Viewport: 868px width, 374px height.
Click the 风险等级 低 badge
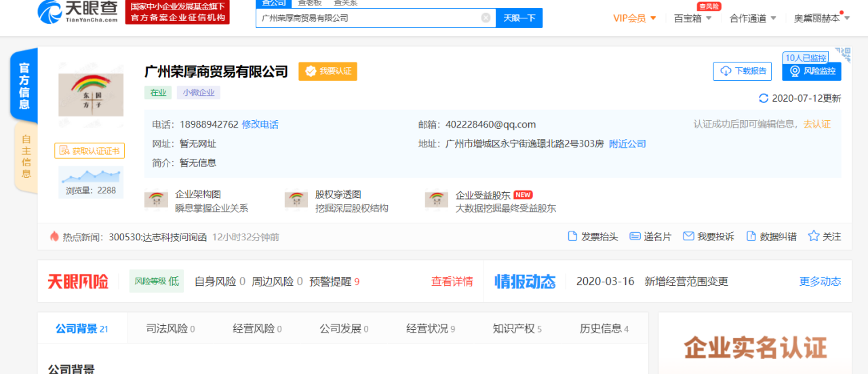click(x=157, y=281)
